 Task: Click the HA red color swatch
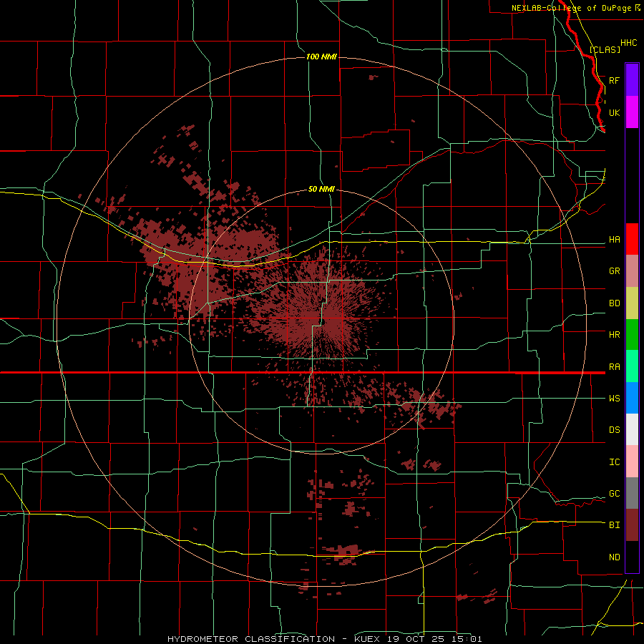click(632, 239)
